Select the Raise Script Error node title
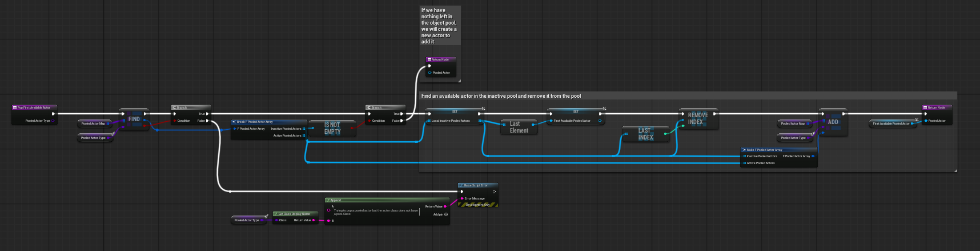980x251 pixels. tap(476, 185)
